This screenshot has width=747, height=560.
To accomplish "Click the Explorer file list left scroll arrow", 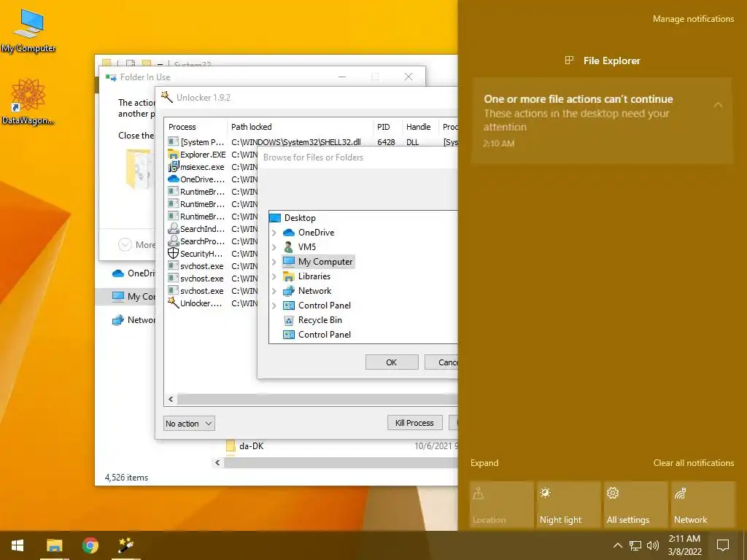I will (217, 463).
